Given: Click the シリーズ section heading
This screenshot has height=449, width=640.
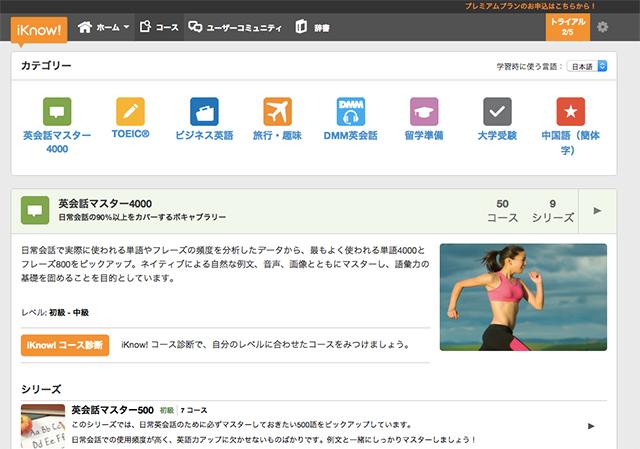Looking at the screenshot, I should pos(41,389).
